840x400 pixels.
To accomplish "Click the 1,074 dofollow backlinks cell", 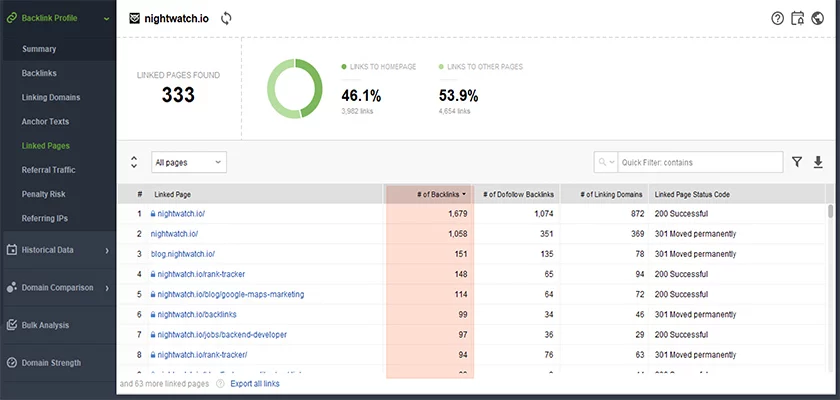I will tap(544, 214).
